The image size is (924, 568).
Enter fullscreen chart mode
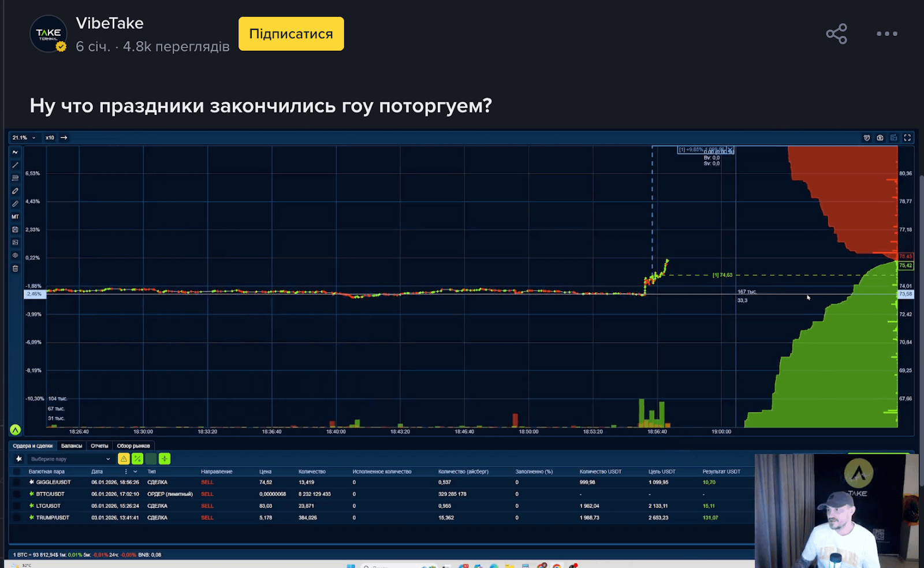(x=907, y=138)
